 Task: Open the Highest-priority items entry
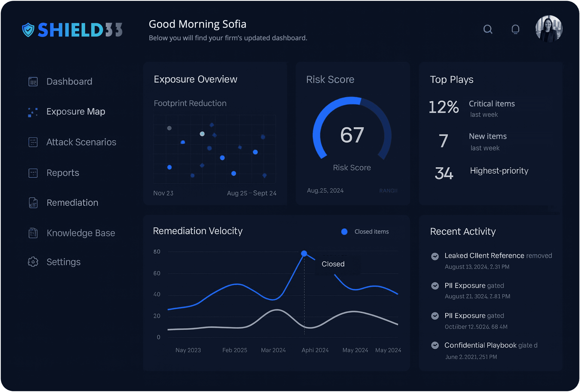[x=499, y=171]
